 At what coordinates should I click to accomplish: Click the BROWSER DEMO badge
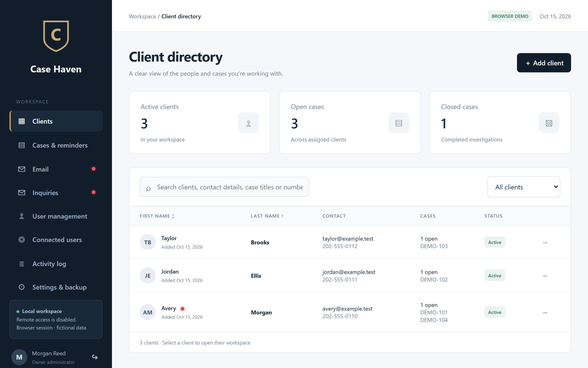[510, 16]
